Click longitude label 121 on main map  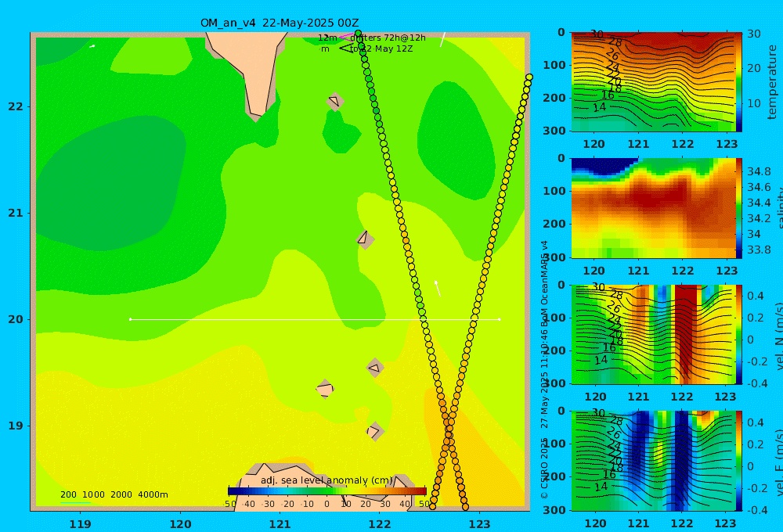[280, 524]
